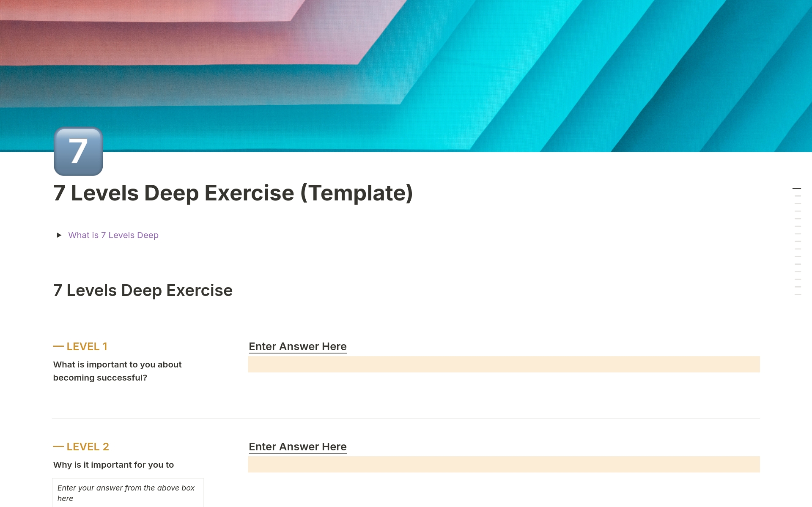This screenshot has width=812, height=507.
Task: Open the Enter Answer Here link for Level 2
Action: [297, 447]
